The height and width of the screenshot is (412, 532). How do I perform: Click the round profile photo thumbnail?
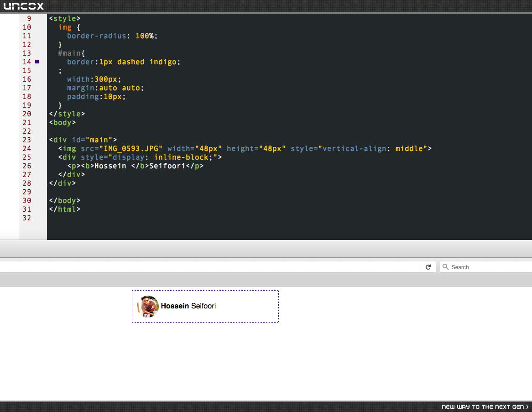click(148, 307)
